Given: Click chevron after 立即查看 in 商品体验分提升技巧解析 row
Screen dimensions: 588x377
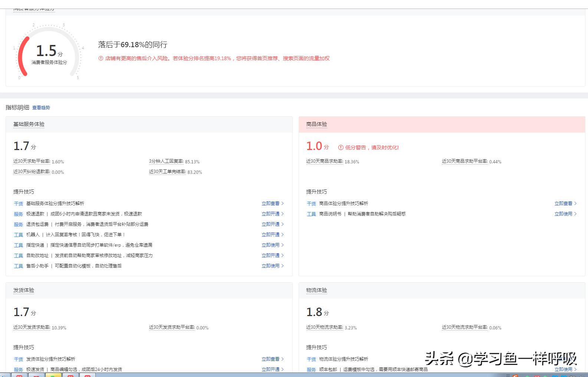Looking at the screenshot, I should click(x=575, y=204).
